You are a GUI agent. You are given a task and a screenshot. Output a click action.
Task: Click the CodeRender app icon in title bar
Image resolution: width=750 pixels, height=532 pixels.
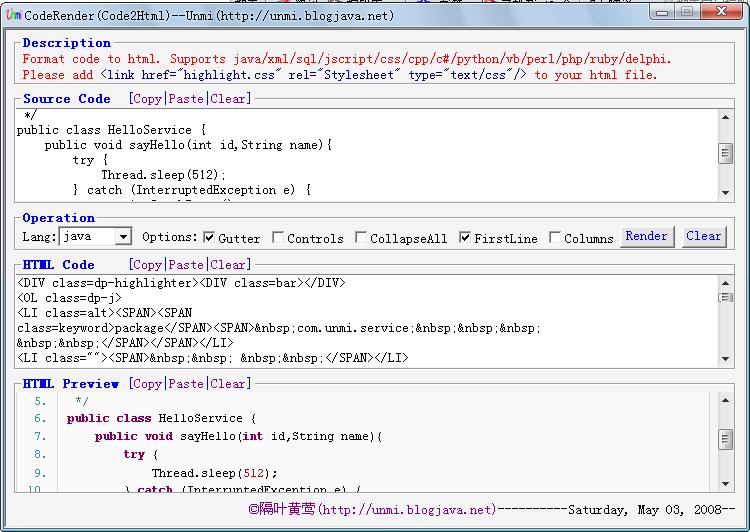pos(13,15)
